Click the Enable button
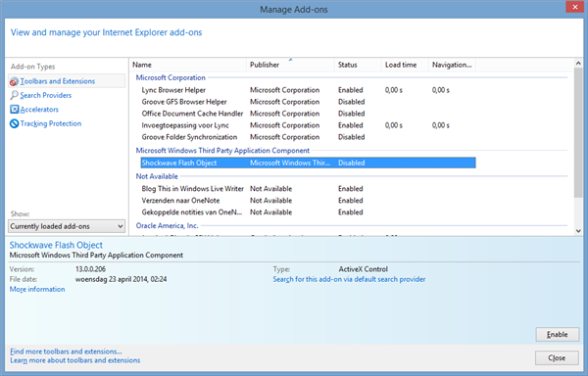Image resolution: width=588 pixels, height=376 pixels. coord(558,335)
